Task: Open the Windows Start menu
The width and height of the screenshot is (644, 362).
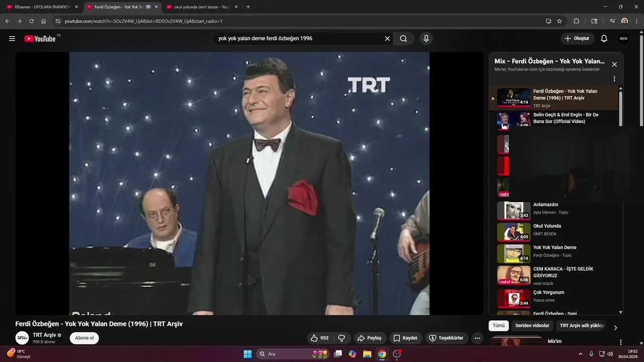Action: click(248, 354)
